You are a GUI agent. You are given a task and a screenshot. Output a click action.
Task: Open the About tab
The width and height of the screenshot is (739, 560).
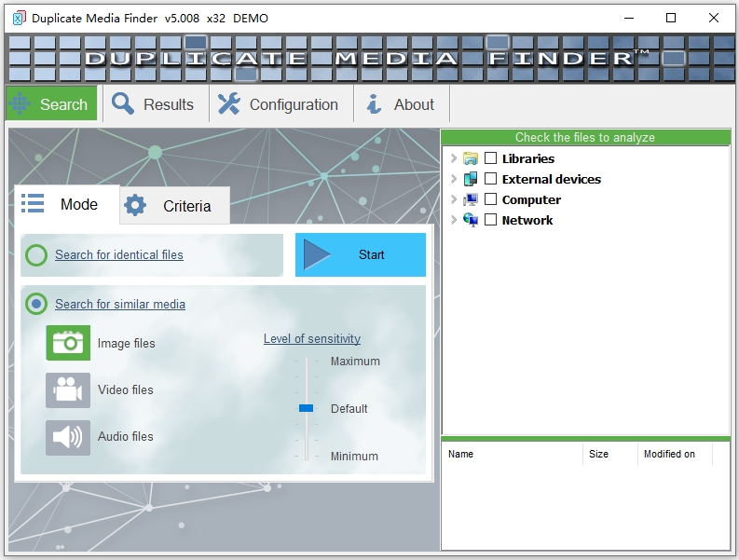(x=402, y=103)
